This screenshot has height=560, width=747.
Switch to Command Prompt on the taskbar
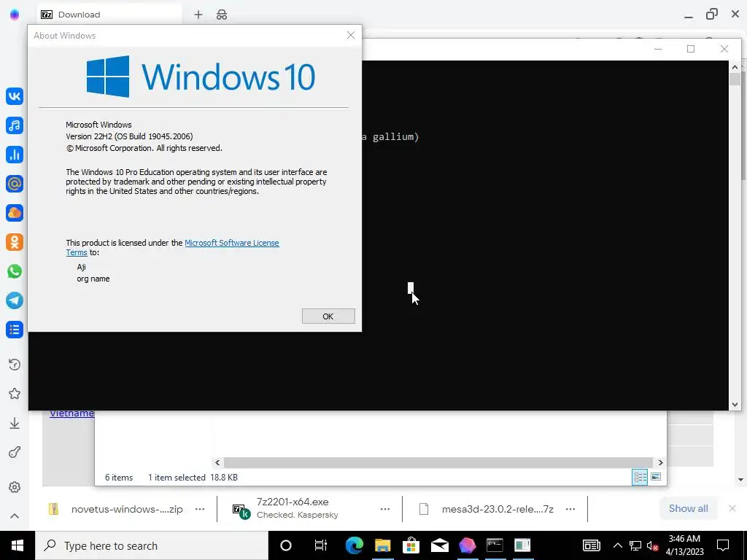coord(495,545)
